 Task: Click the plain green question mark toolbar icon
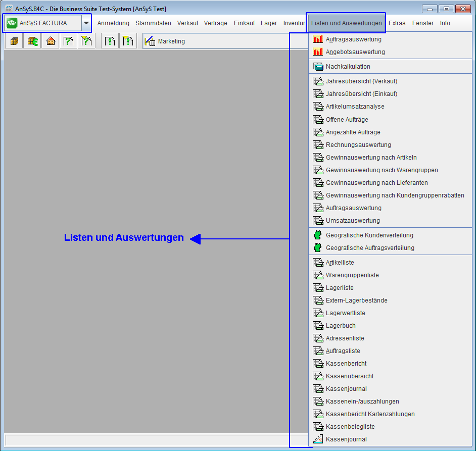click(x=69, y=41)
